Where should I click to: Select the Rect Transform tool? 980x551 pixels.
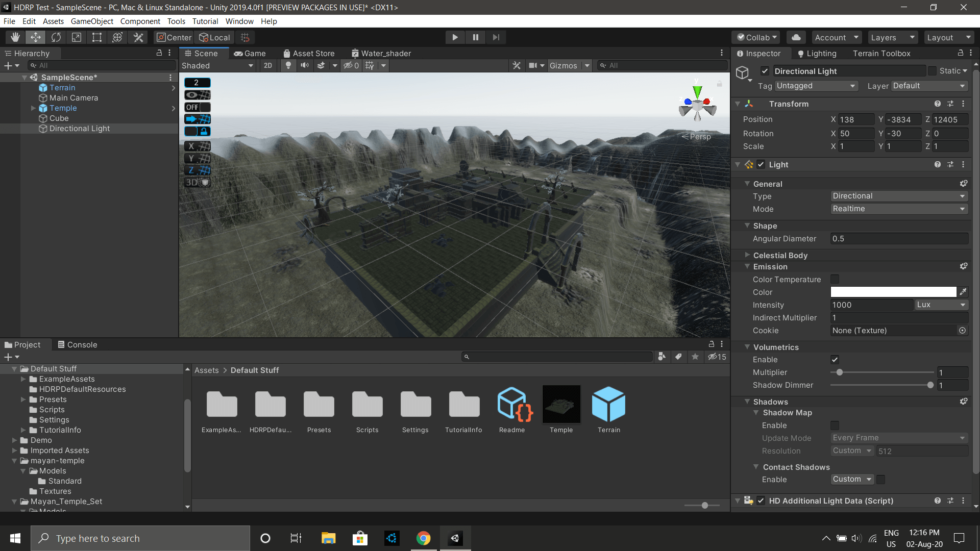(x=97, y=37)
